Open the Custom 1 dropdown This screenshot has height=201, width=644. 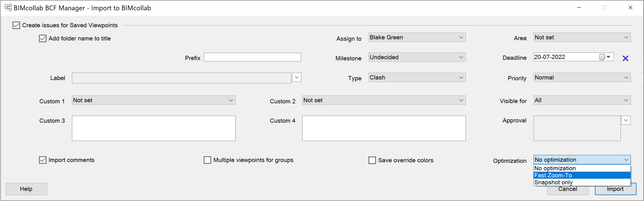coord(154,100)
